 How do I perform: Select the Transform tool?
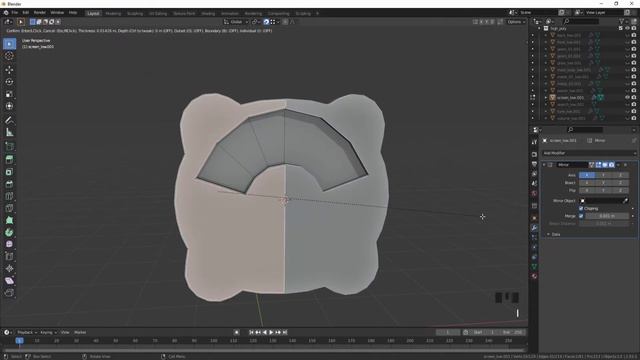click(9, 106)
